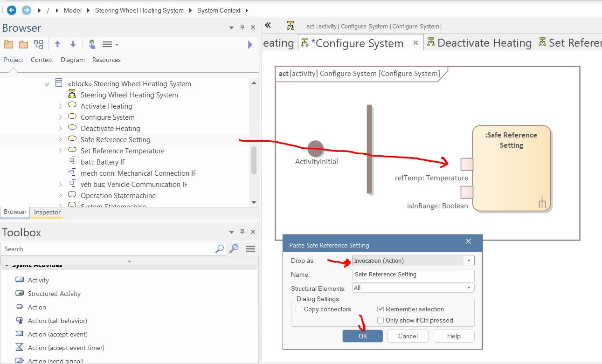Uncheck the Remember selection checkbox
The width and height of the screenshot is (602, 364).
pyautogui.click(x=381, y=309)
